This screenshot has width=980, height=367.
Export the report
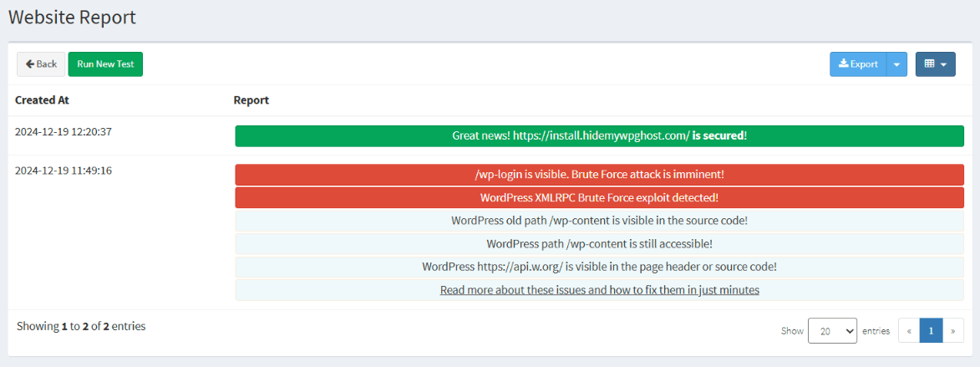coord(858,64)
